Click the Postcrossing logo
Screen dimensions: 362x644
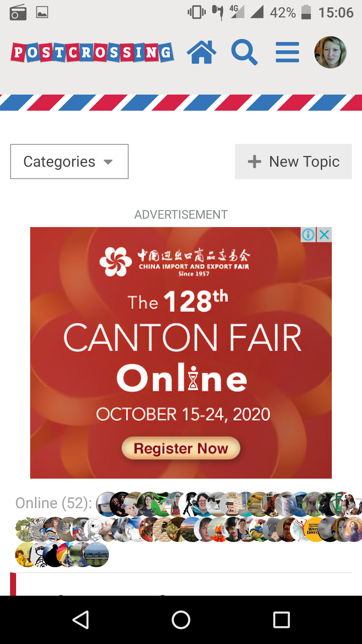(92, 52)
